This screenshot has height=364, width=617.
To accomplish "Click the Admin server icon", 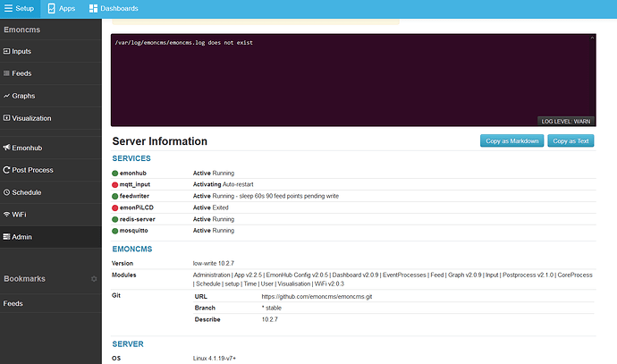I will pos(6,237).
